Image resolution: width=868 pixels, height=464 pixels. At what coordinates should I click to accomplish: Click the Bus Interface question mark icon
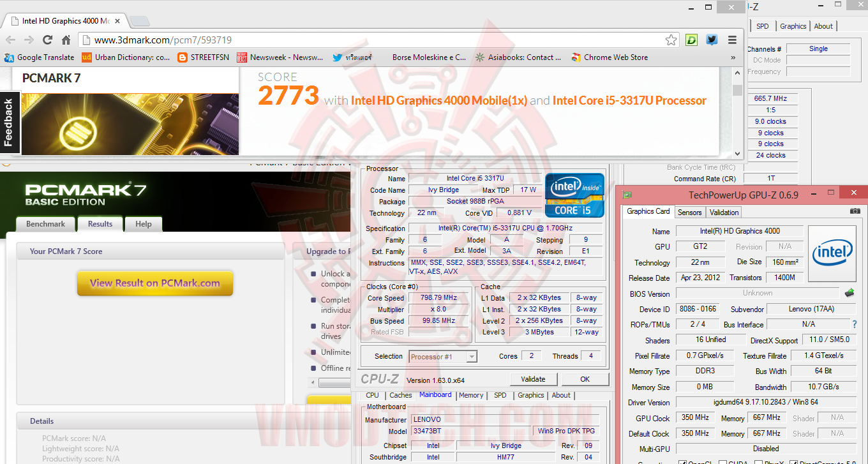pyautogui.click(x=855, y=324)
